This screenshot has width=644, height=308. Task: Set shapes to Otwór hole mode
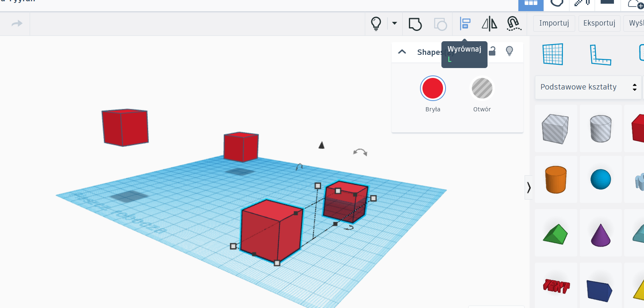pyautogui.click(x=482, y=88)
